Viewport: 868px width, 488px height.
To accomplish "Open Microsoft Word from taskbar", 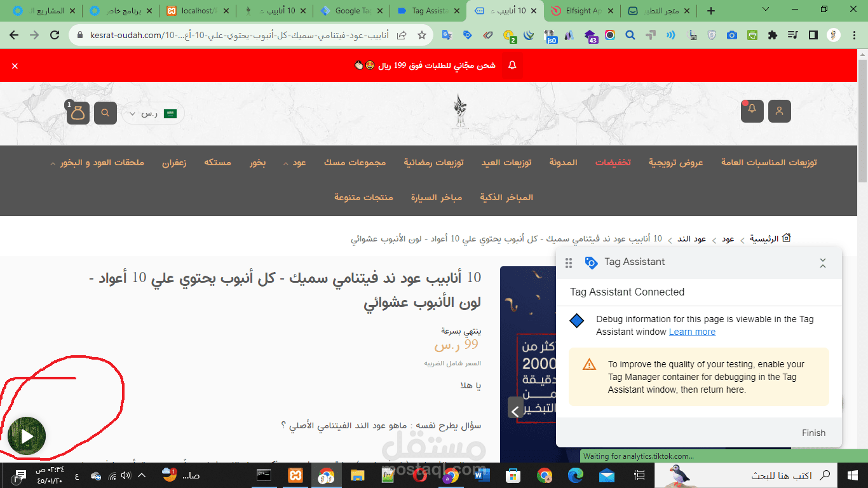I will [x=482, y=475].
